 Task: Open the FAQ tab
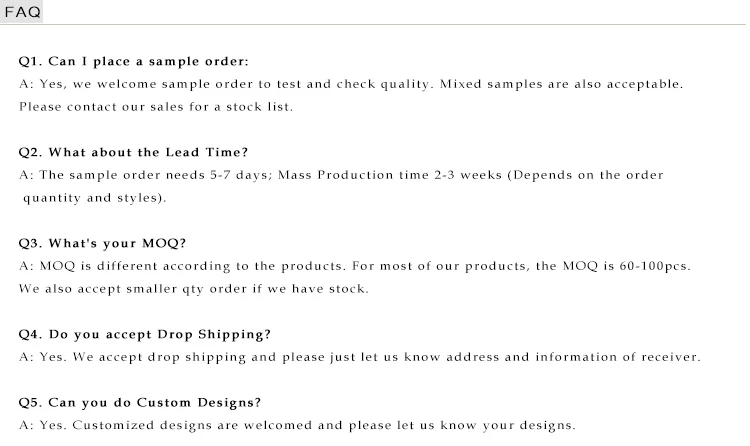point(23,11)
